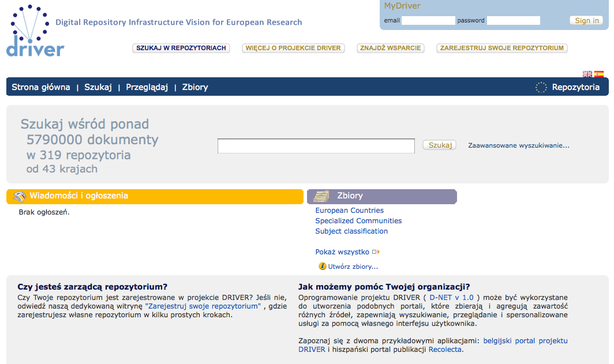Click the Zbiory panel header
This screenshot has width=614, height=364.
tap(382, 197)
